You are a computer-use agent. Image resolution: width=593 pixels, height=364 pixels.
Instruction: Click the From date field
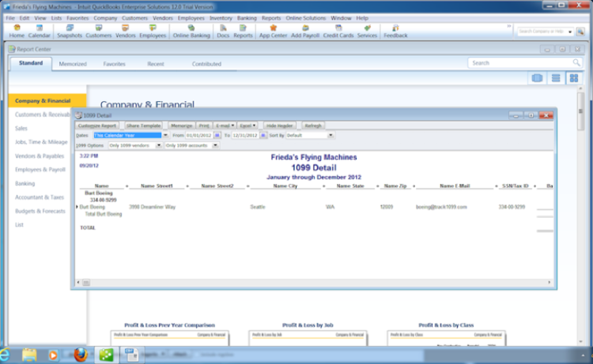[199, 135]
